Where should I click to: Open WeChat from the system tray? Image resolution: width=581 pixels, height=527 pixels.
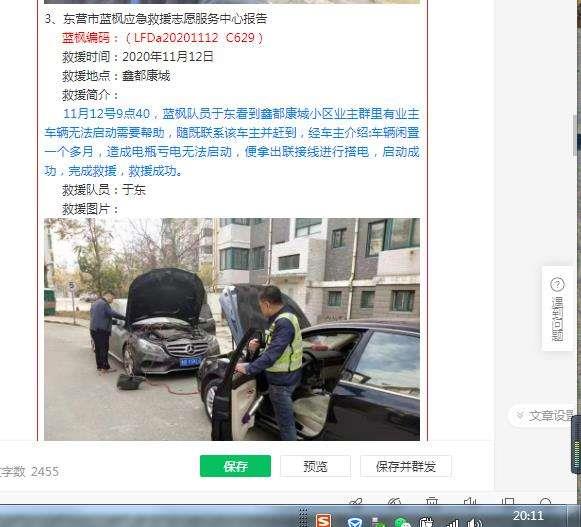402,523
